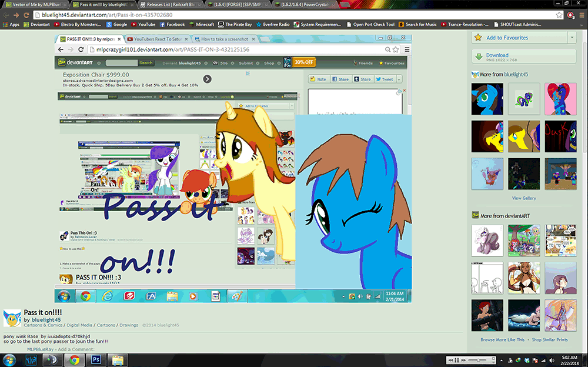
Task: Select the Pass it on!!!! by bluelight tab
Action: click(x=102, y=5)
